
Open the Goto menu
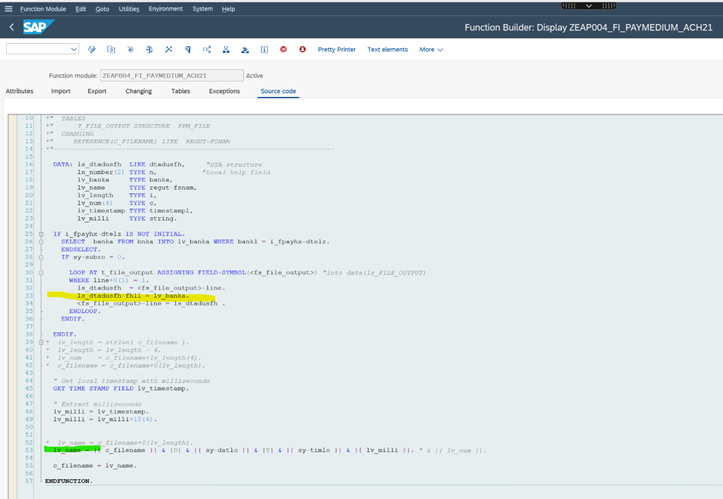[x=102, y=9]
